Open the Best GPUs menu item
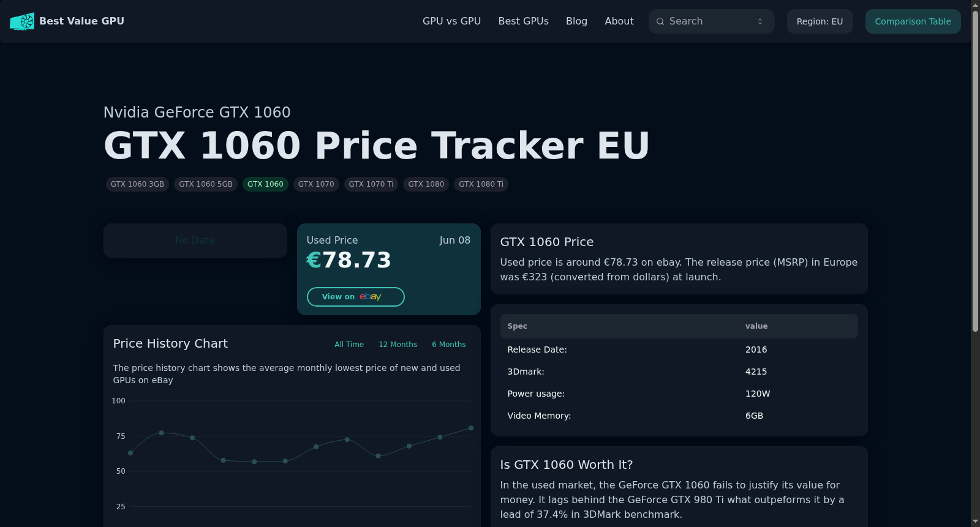 523,21
